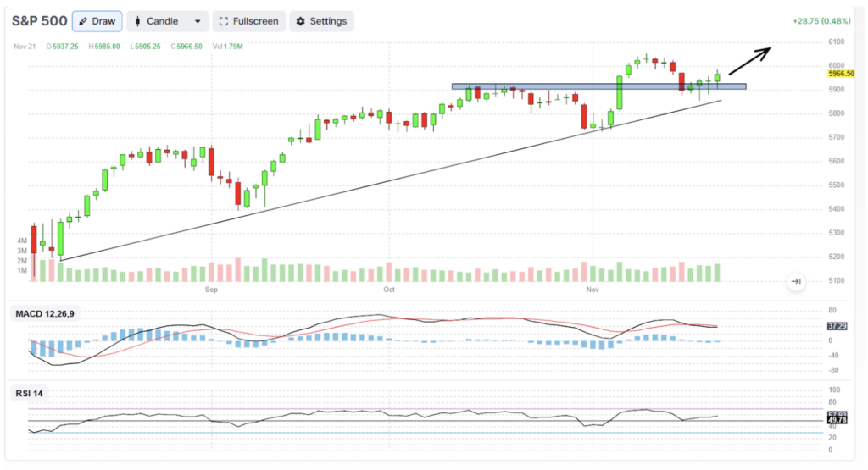Click the Vol 1.79M readout in header
This screenshot has width=868, height=470.
click(x=227, y=47)
